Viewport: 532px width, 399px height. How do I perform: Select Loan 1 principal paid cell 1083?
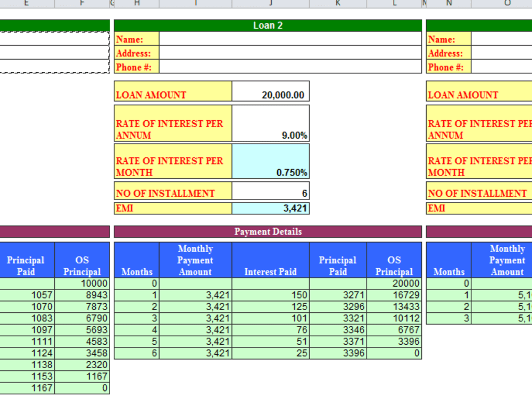[27, 318]
